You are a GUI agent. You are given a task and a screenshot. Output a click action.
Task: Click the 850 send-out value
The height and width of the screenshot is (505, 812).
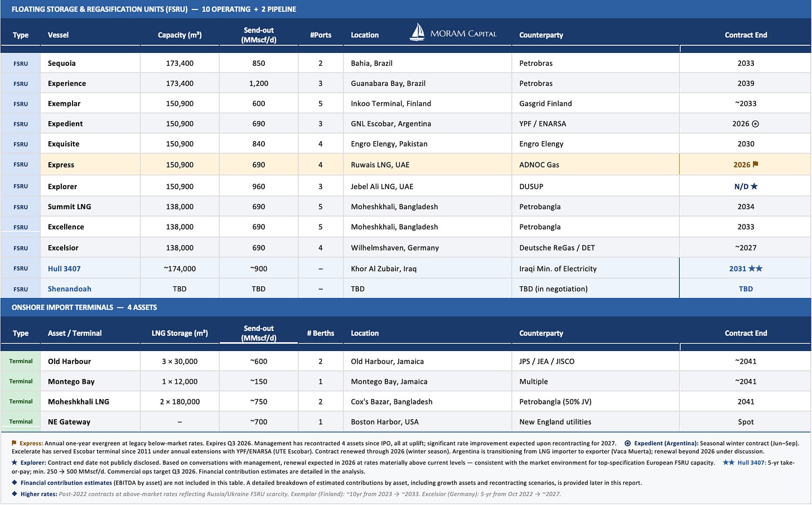coord(259,63)
